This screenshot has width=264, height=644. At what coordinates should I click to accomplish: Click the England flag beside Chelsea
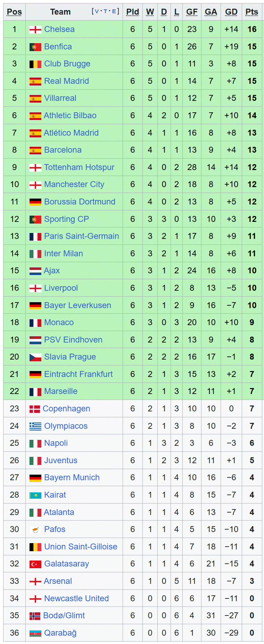tap(35, 30)
